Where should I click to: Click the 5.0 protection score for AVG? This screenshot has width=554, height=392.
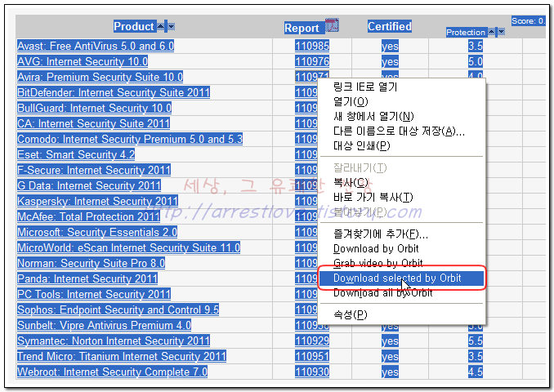(x=476, y=61)
